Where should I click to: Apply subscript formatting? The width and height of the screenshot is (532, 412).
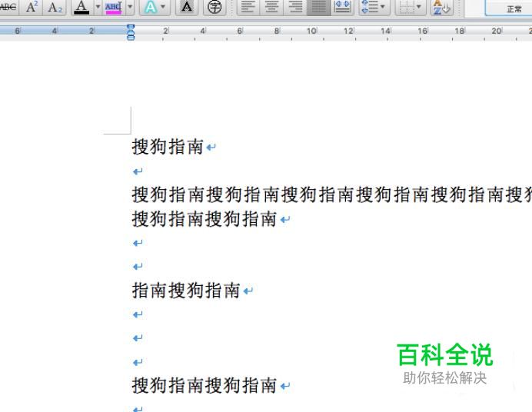click(55, 7)
